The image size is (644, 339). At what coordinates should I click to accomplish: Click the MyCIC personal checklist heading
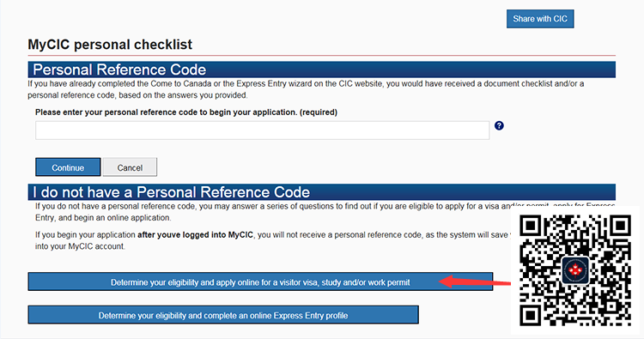(x=110, y=45)
